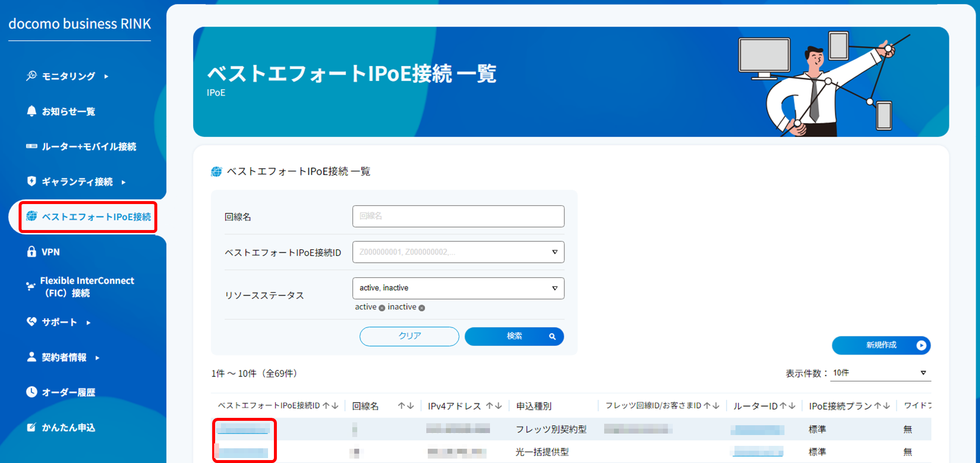The height and width of the screenshot is (463, 980).
Task: Open the ベストエフォートIPoE接続ID dropdown
Action: 458,252
